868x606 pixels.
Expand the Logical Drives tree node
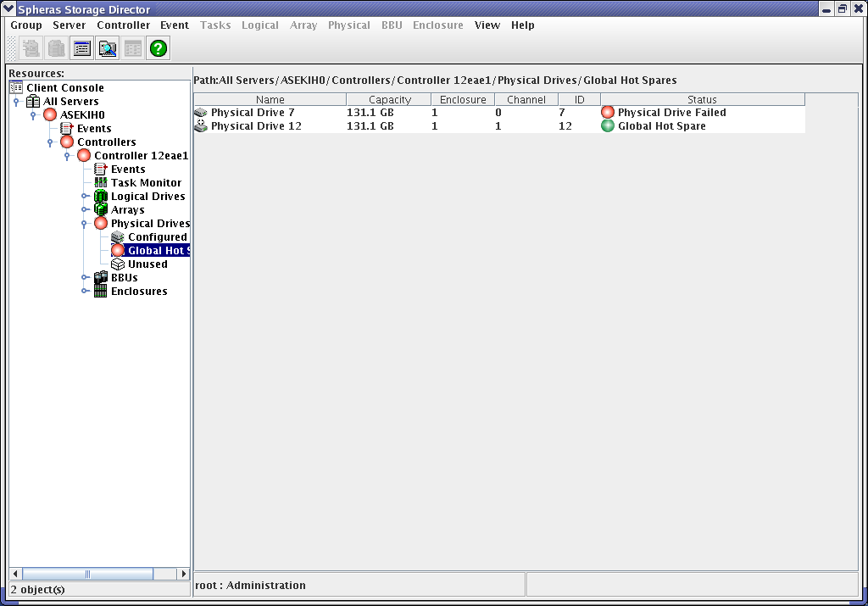pyautogui.click(x=85, y=197)
